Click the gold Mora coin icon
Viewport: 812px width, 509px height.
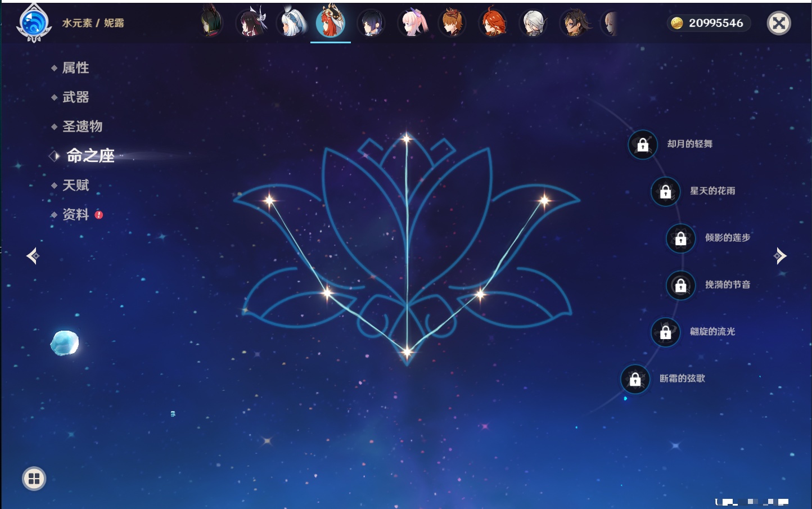click(x=676, y=23)
